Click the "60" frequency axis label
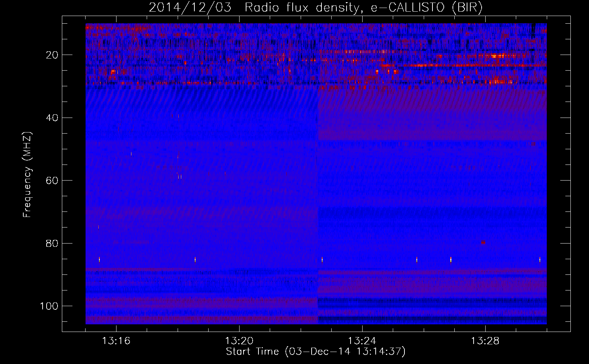Screen dimensions: 589x364 pos(52,181)
